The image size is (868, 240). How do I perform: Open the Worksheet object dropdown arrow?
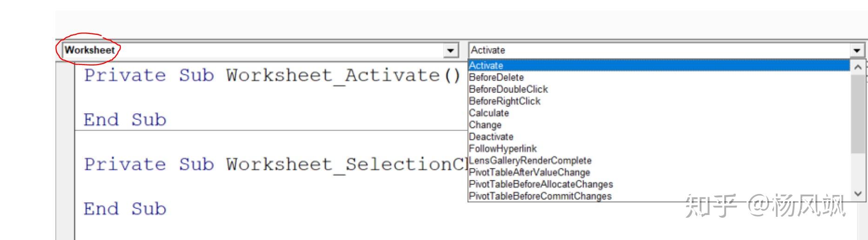[450, 50]
